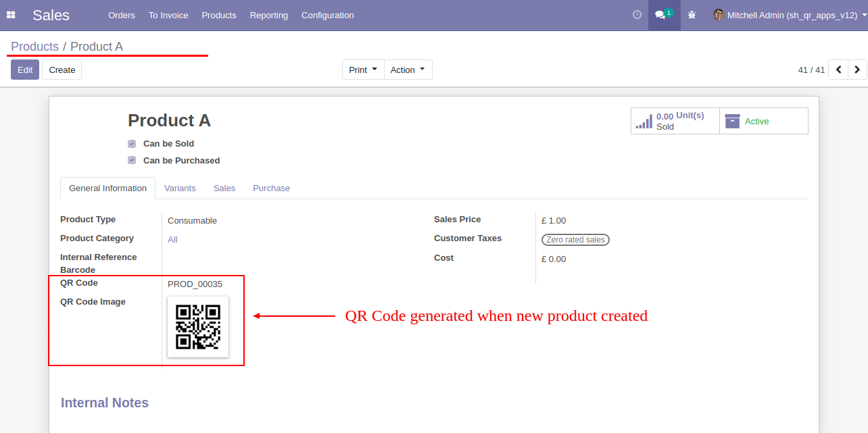
Task: Click the PROD_00035 QR code value
Action: click(195, 284)
